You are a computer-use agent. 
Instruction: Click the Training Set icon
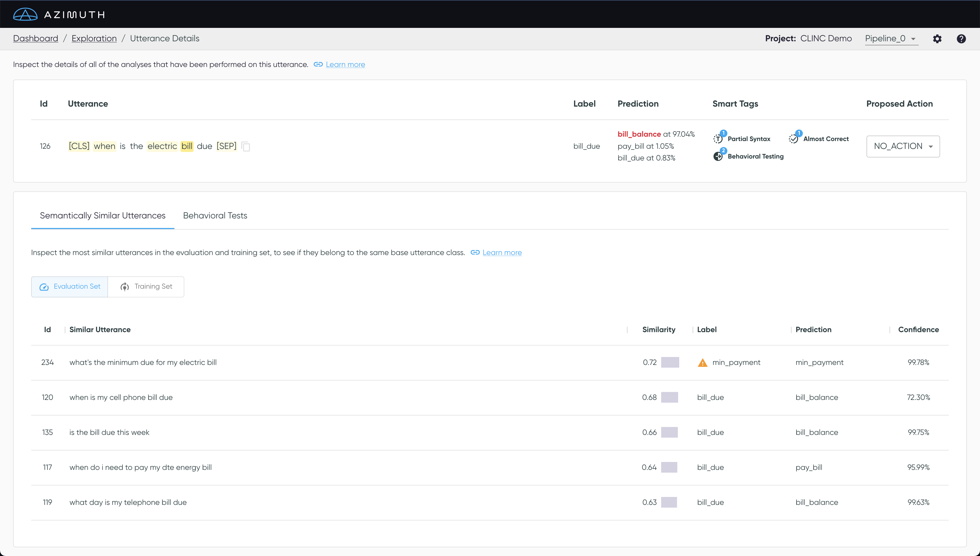coord(124,287)
